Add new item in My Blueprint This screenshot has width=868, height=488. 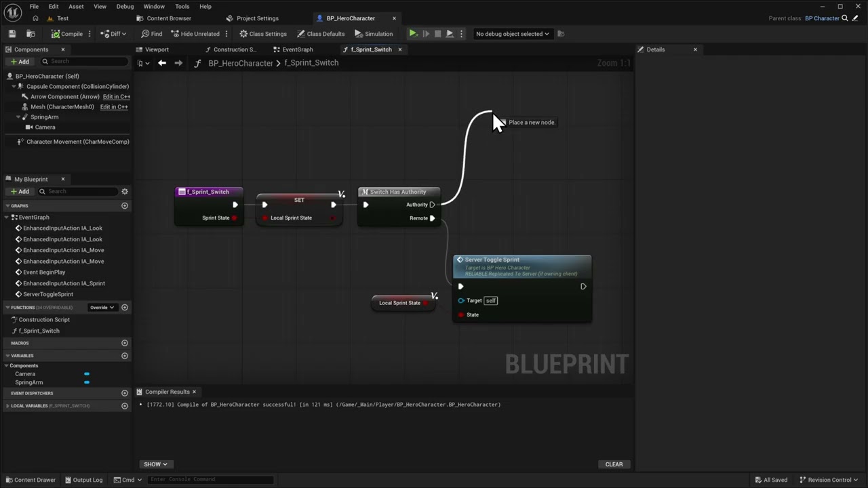(x=20, y=192)
